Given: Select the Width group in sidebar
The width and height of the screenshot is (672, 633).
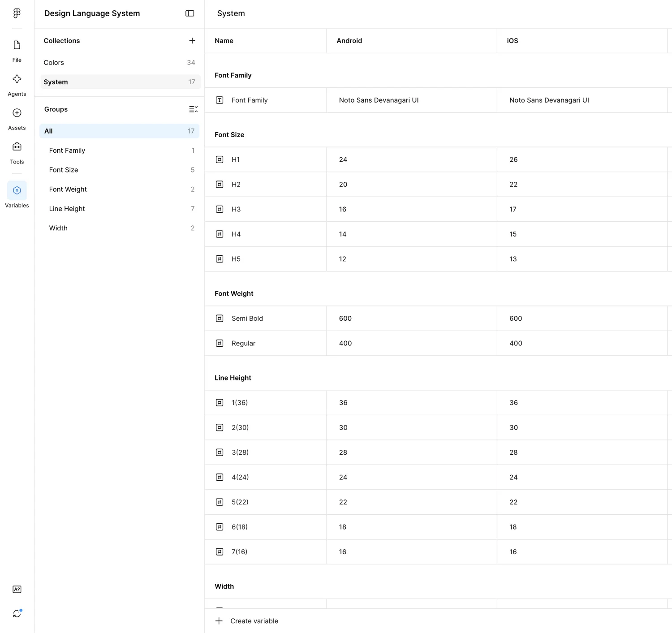Looking at the screenshot, I should (x=120, y=228).
